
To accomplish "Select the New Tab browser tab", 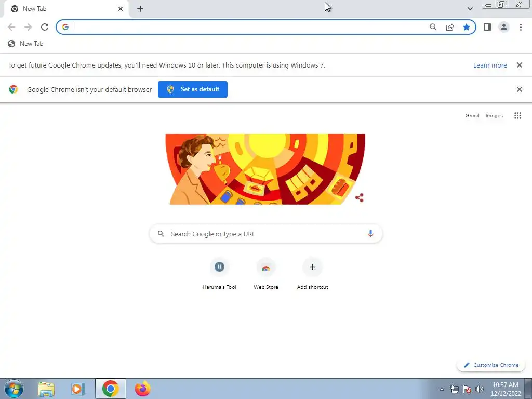I will pos(66,9).
